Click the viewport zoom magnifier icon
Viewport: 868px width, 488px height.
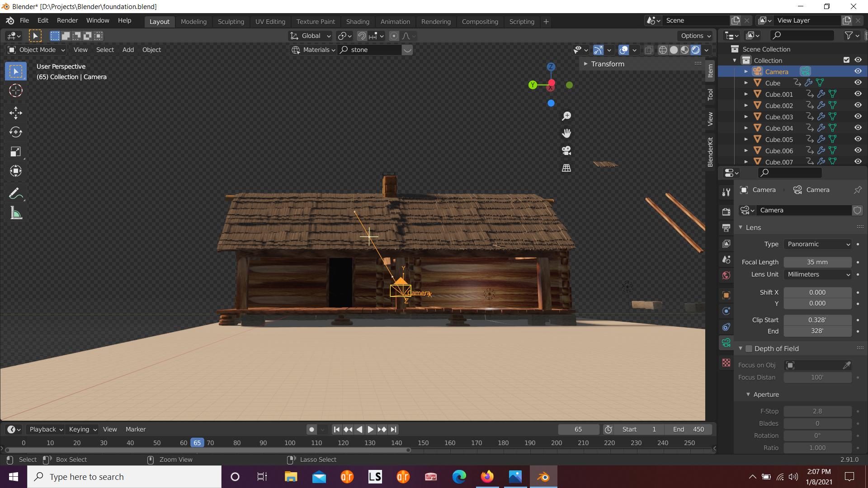click(566, 116)
